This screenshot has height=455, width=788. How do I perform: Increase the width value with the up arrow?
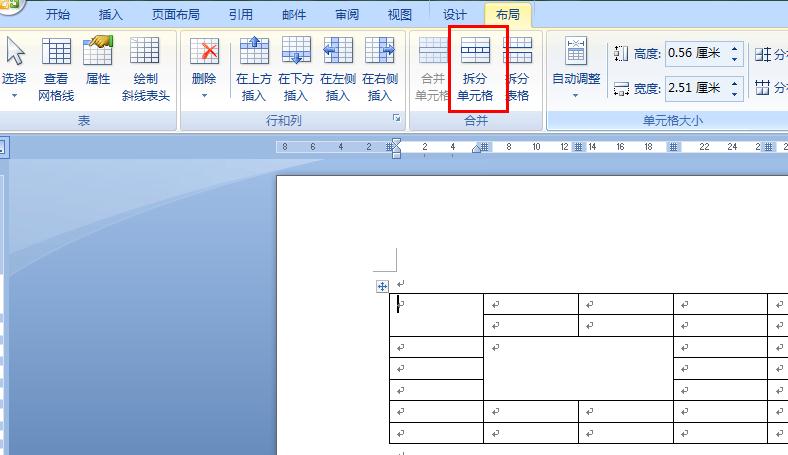click(735, 83)
